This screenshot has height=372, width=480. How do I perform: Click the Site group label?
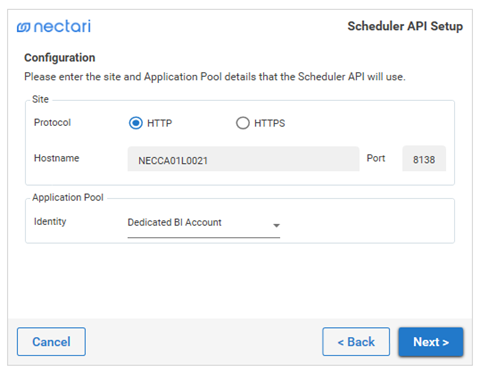(40, 99)
